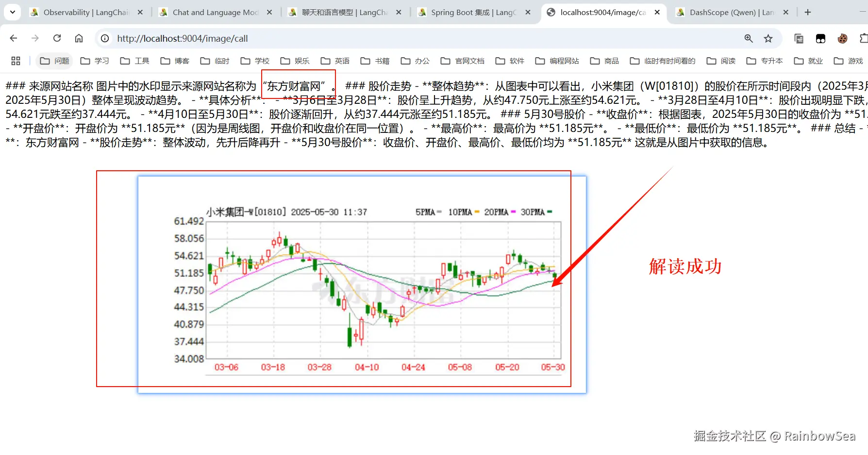Open the 学习 bookmark folder

pyautogui.click(x=95, y=61)
